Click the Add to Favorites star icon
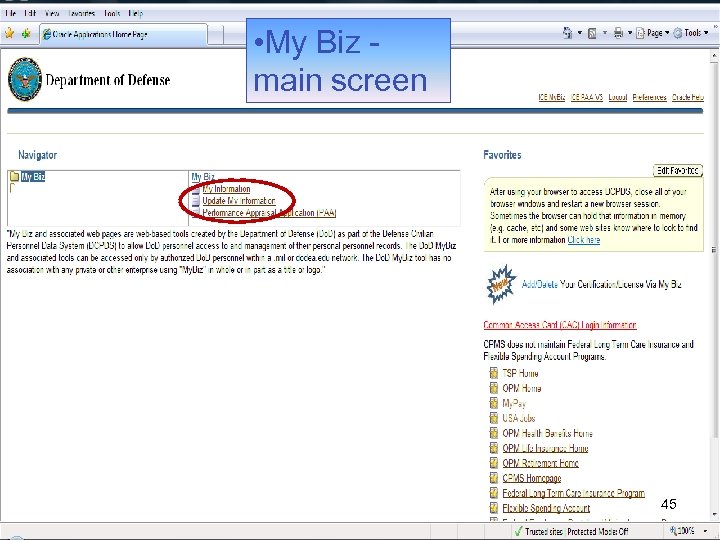 click(26, 34)
